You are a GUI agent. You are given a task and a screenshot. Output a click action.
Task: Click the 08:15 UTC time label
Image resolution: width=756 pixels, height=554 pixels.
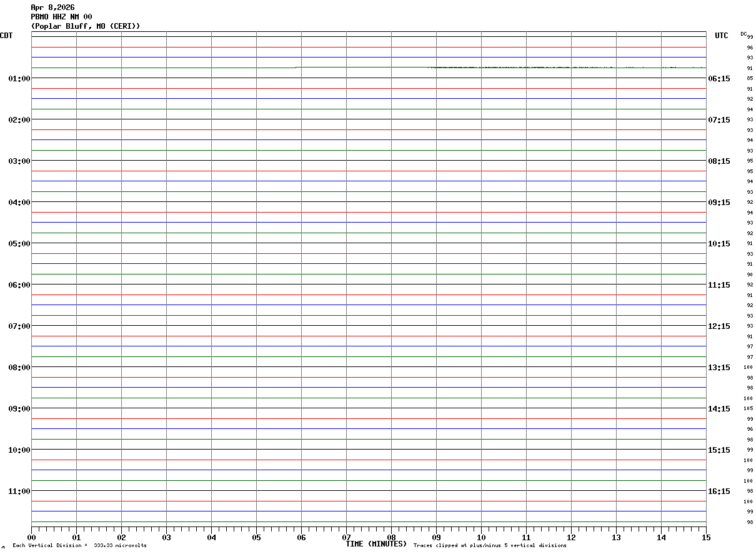point(719,161)
